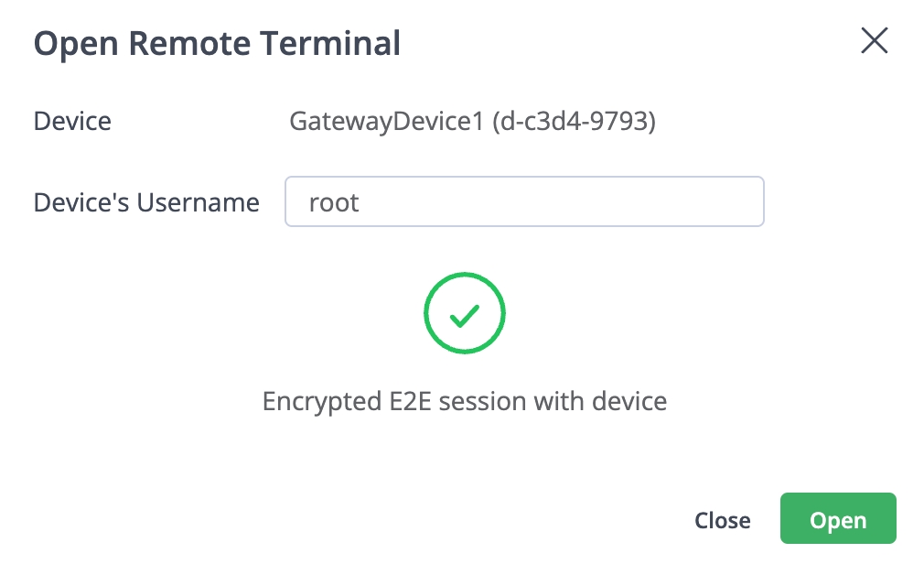This screenshot has height=564, width=924.
Task: Click the empty right end of username field
Action: (714, 201)
